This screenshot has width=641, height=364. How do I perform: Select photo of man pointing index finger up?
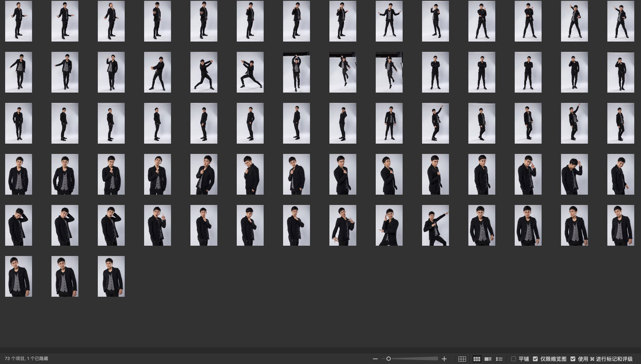click(158, 225)
